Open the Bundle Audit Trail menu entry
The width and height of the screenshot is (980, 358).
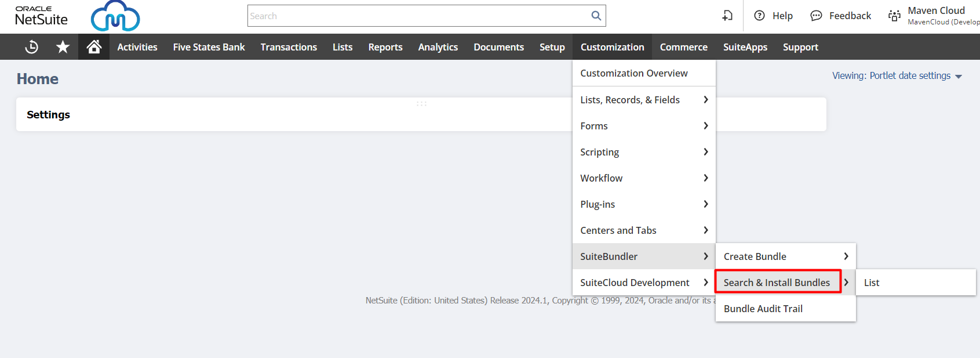763,309
